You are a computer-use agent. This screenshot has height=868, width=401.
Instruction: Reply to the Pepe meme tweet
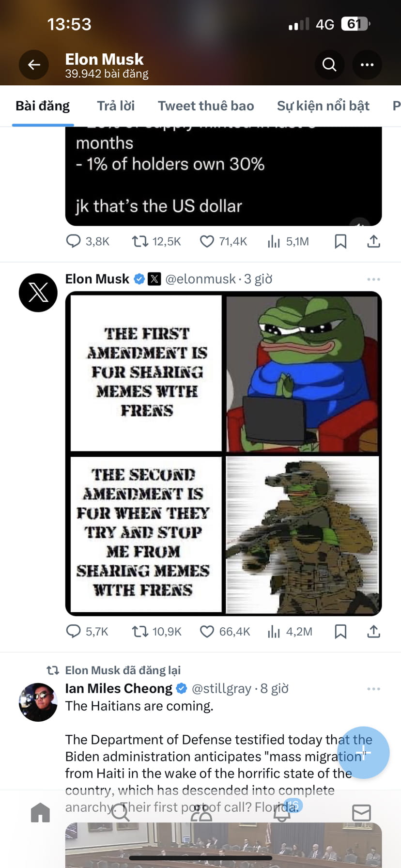click(74, 631)
